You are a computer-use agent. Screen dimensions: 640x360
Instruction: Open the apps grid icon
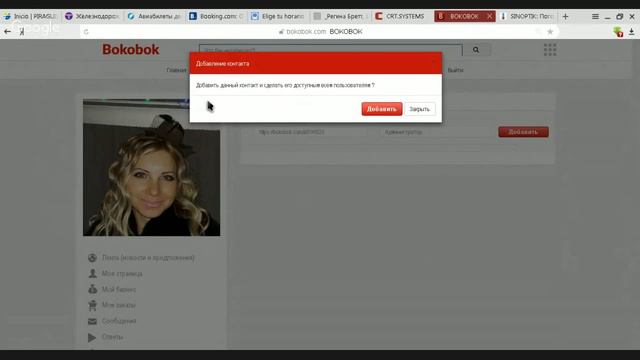(x=550, y=50)
